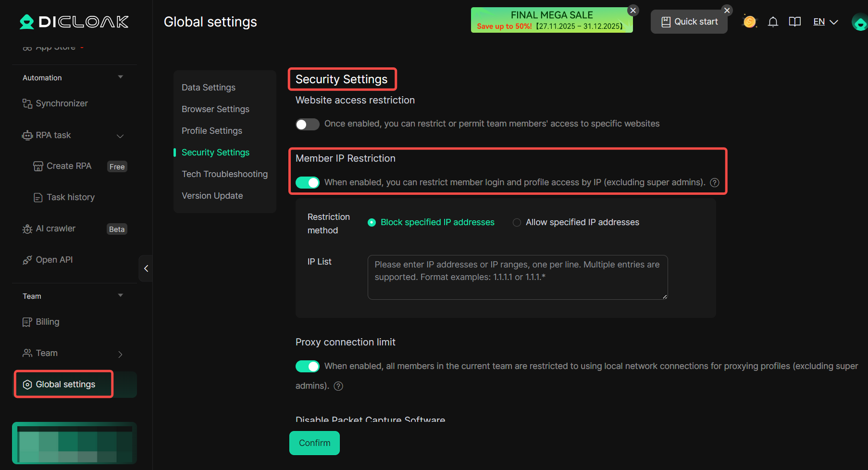Viewport: 868px width, 470px height.
Task: Open Task history
Action: tap(70, 197)
